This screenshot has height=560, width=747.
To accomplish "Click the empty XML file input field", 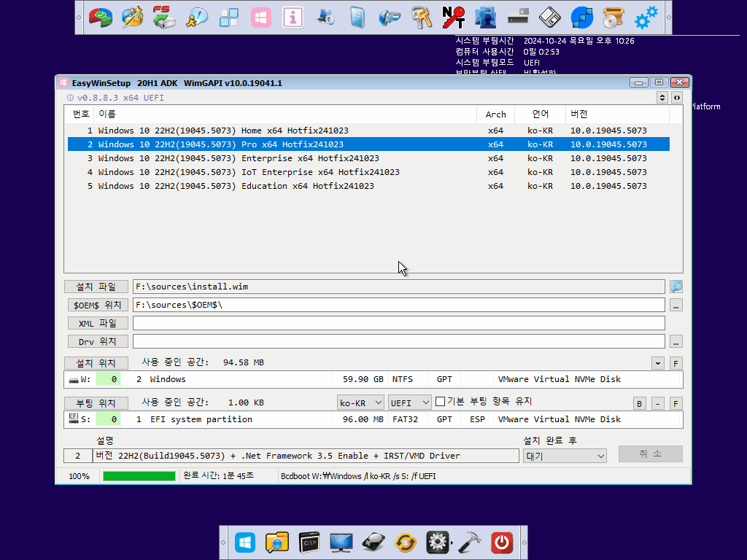I will 399,323.
